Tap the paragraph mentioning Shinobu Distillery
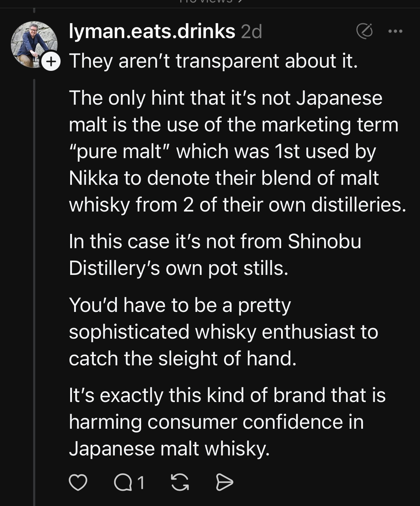 (215, 255)
